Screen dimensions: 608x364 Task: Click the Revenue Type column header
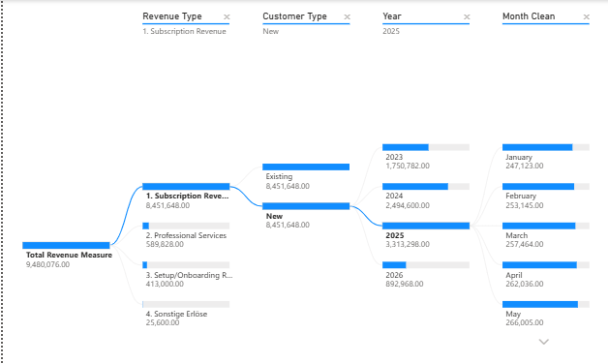(172, 16)
